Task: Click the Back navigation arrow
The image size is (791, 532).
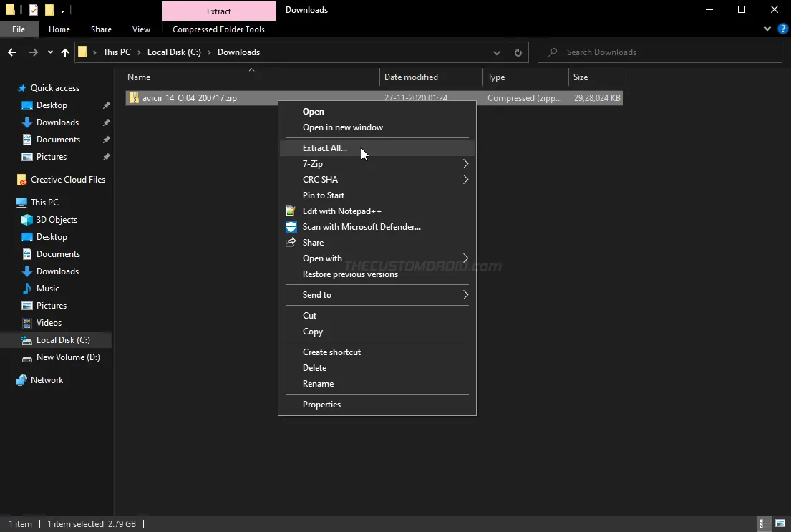Action: tap(12, 52)
